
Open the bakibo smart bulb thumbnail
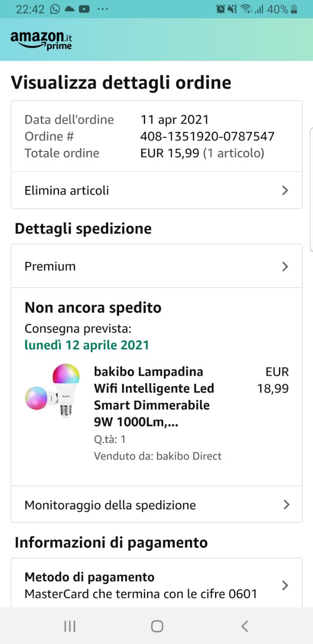click(x=53, y=392)
